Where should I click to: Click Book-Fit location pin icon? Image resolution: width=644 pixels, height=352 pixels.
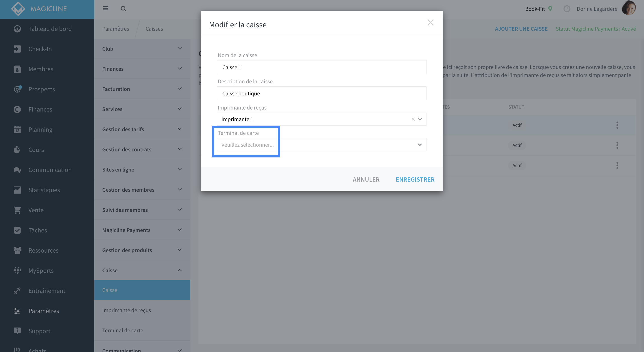550,9
